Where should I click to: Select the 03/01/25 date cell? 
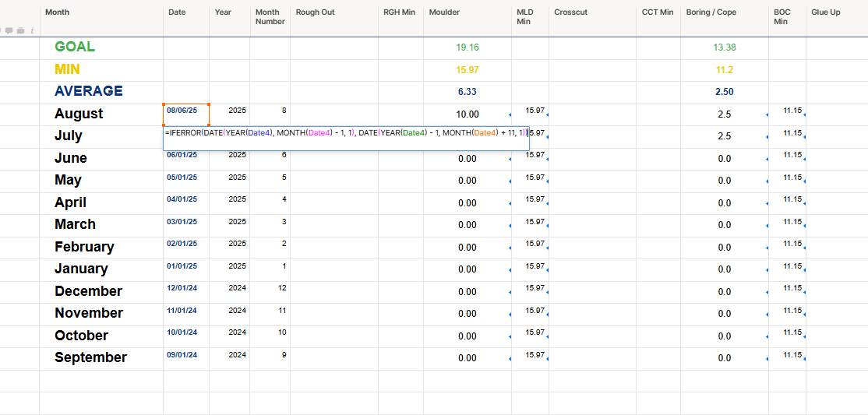click(186, 225)
